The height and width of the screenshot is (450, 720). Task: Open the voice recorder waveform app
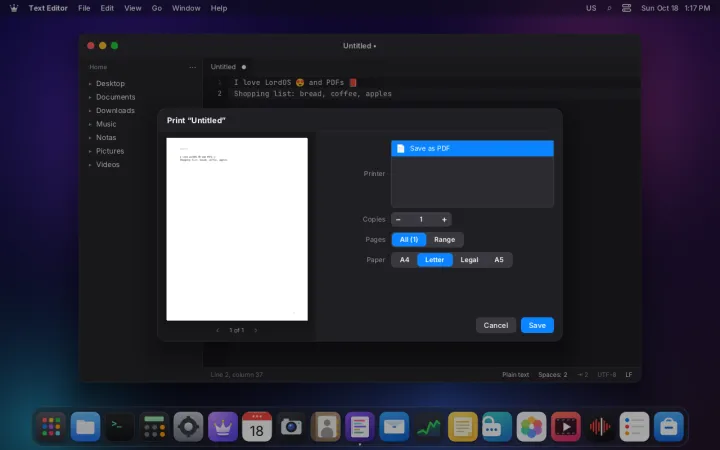(x=600, y=427)
